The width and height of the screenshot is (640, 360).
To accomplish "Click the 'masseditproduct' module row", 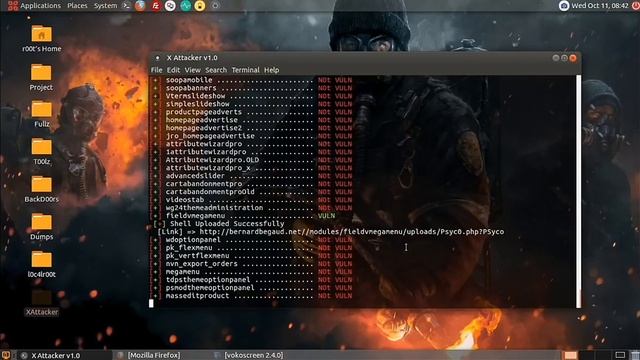I will (x=253, y=296).
